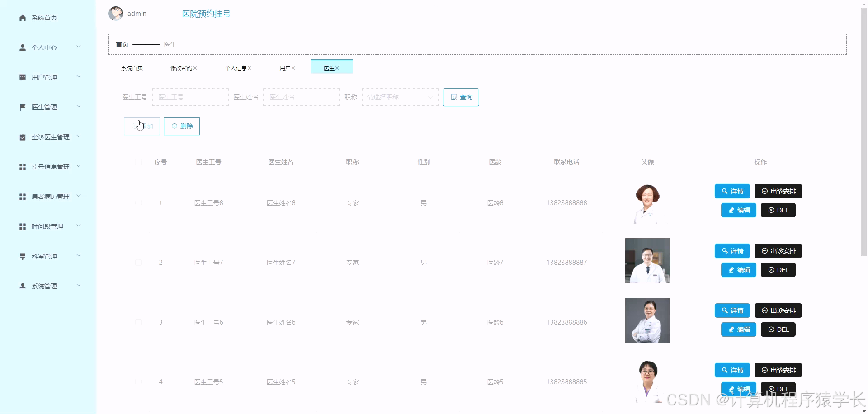This screenshot has height=414, width=868.
Task: Open 出诊安排 for 医生工号8
Action: coord(778,191)
